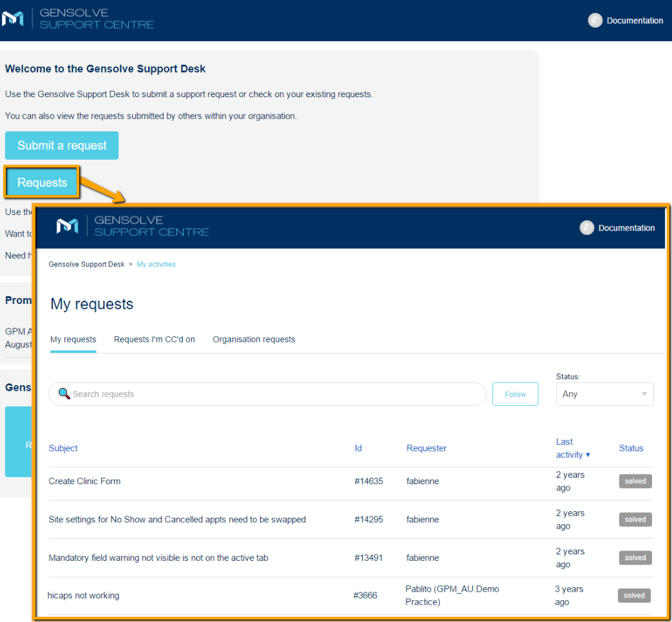This screenshot has height=622, width=672.
Task: Click request id #14295
Action: point(369,520)
